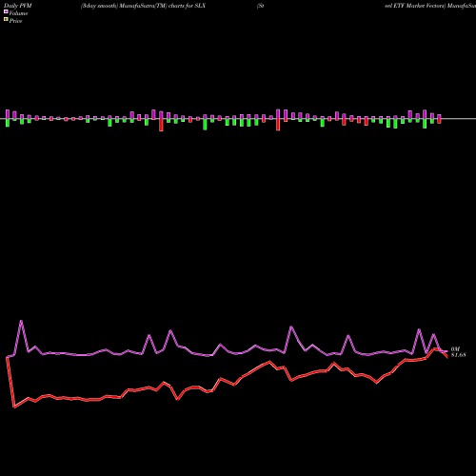
Task: Click the tall magenta volume line peak near chart start
Action: (x=21, y=321)
